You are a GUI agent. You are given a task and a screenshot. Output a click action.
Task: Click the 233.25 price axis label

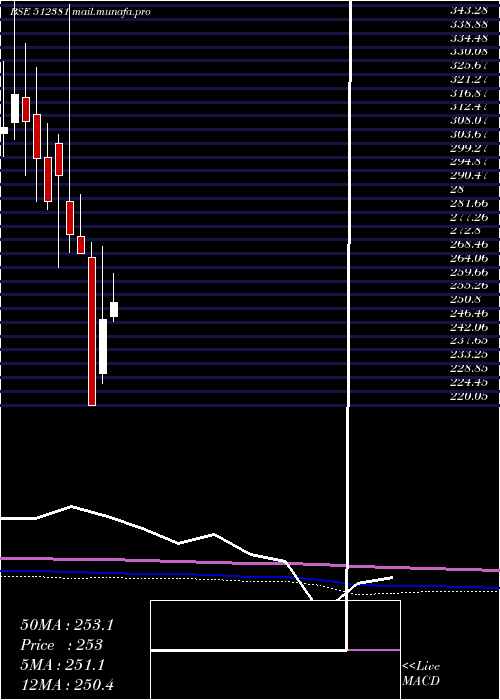pos(469,354)
